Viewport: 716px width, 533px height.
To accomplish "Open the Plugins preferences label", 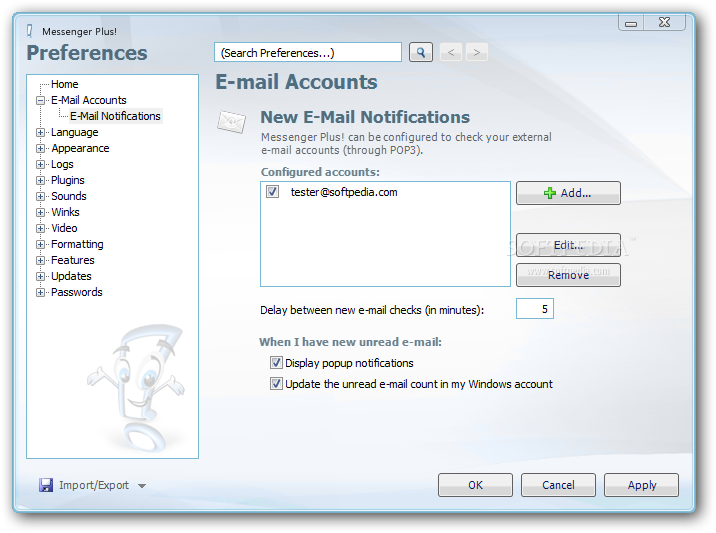I will coord(68,180).
